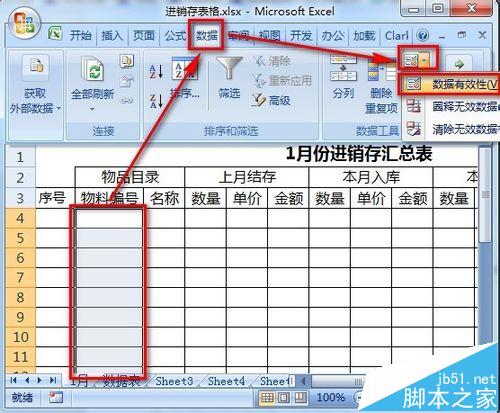Click the 全部刷新 refresh icon
Screen dimensions: 500x413
coord(93,68)
